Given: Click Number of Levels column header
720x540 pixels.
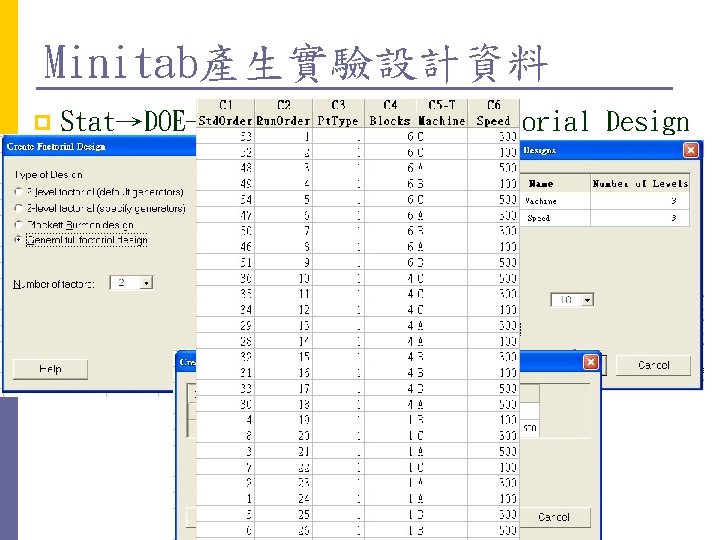Looking at the screenshot, I should pos(640,183).
